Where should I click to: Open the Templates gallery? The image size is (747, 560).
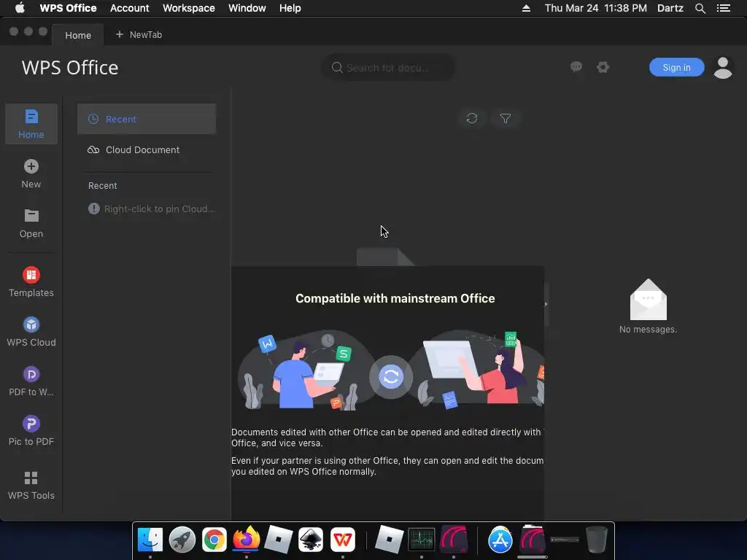point(31,282)
